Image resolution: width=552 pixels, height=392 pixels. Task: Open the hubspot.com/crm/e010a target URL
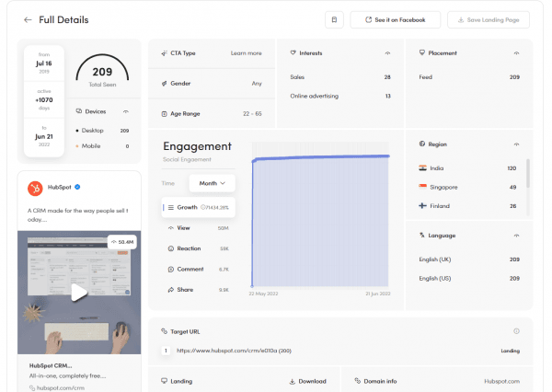(x=234, y=351)
